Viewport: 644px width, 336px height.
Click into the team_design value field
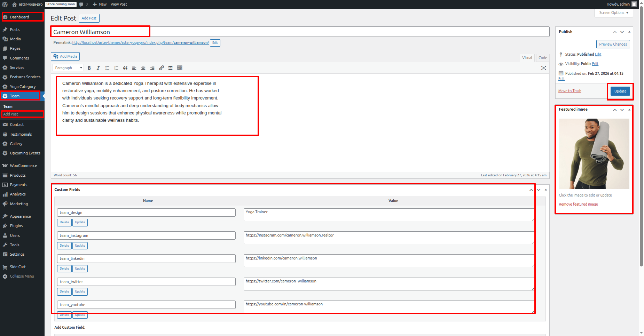(x=388, y=215)
